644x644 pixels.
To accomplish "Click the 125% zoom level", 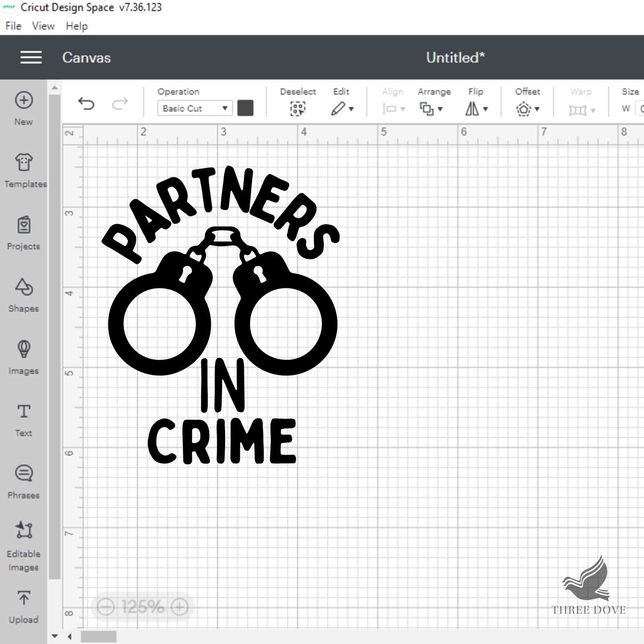I will [x=143, y=607].
